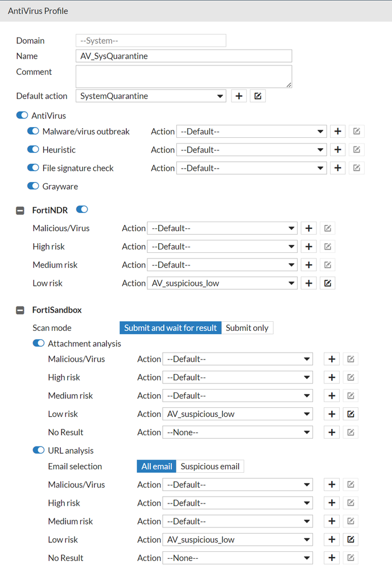Turn off the Grayware switch
Screen dimensions: 392x569
pos(34,186)
